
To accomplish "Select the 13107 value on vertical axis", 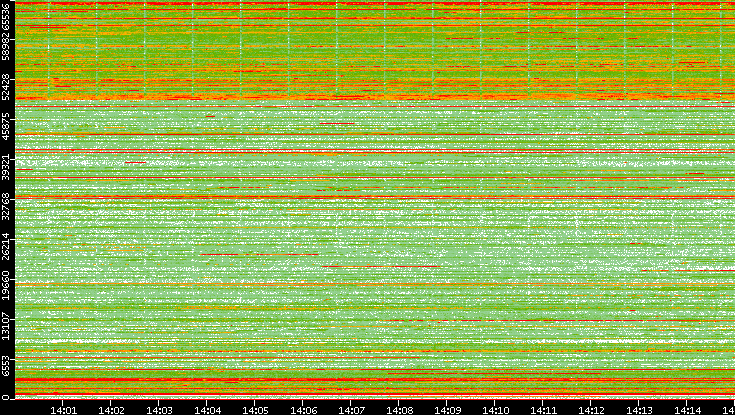I will point(6,325).
